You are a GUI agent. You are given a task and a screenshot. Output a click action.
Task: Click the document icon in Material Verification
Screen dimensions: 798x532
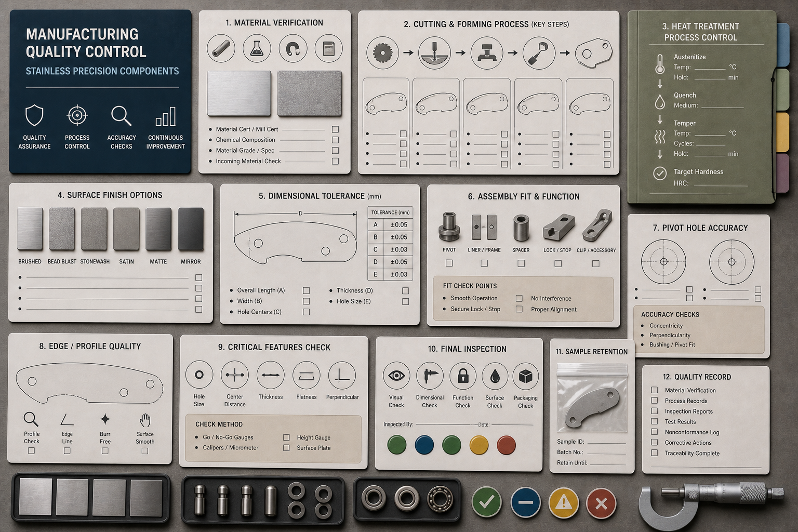click(x=328, y=49)
